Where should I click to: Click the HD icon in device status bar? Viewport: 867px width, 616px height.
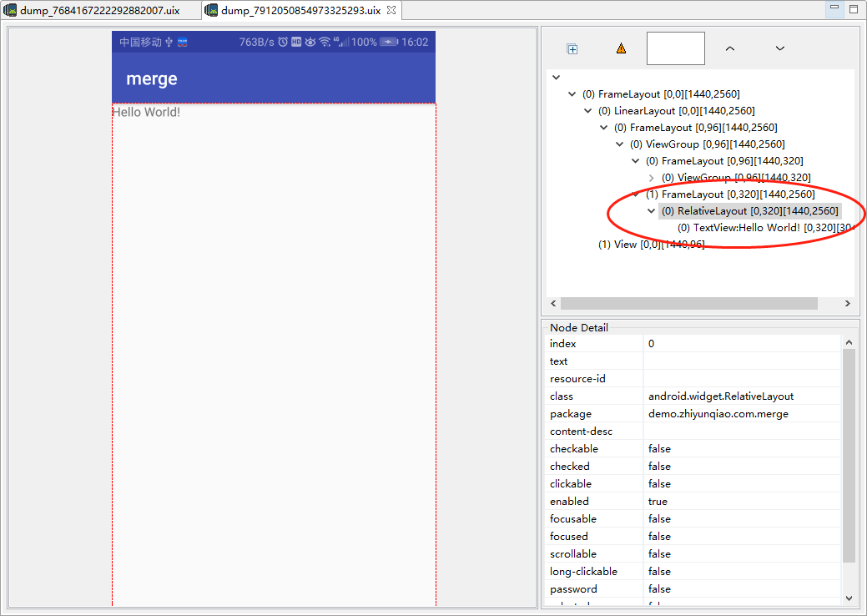(x=296, y=42)
